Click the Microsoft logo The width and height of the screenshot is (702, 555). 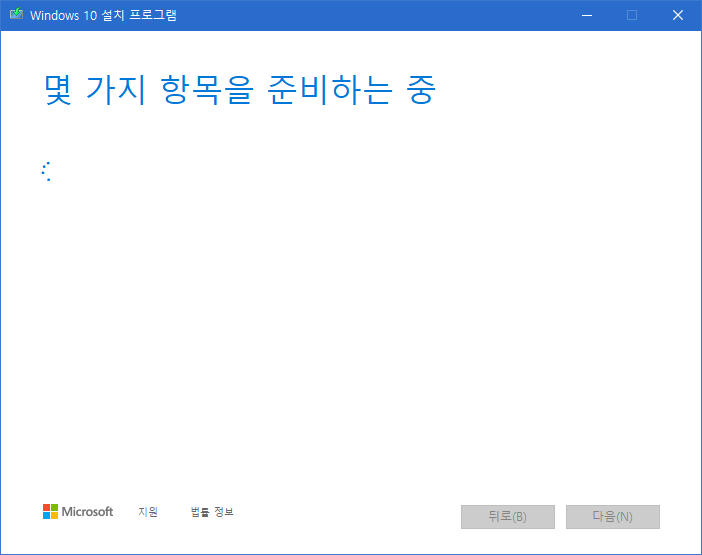[x=78, y=512]
